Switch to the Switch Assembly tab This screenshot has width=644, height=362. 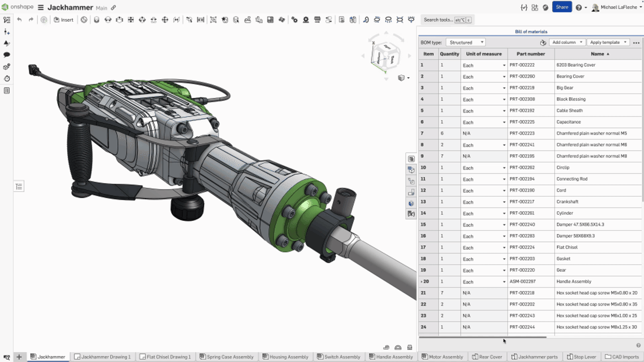339,357
